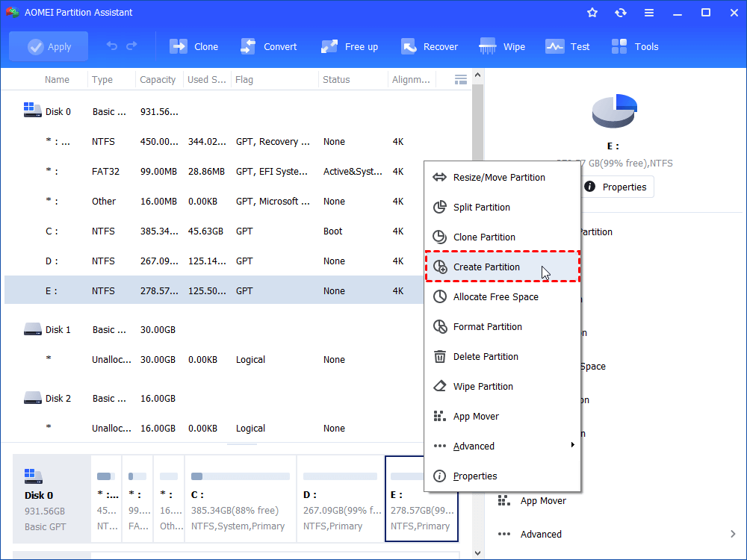Select the Convert tool in the toolbar
This screenshot has height=560, width=747.
click(x=269, y=46)
